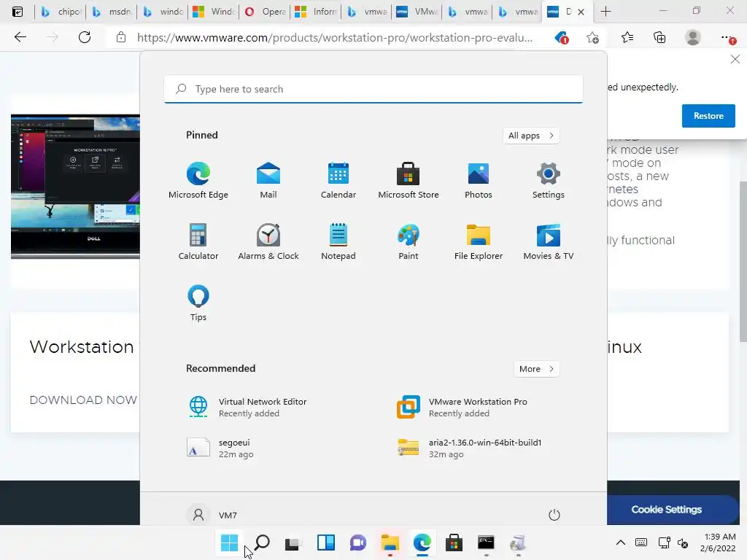This screenshot has height=560, width=747.
Task: Click the DOWNLOAD NOW link
Action: (83, 400)
